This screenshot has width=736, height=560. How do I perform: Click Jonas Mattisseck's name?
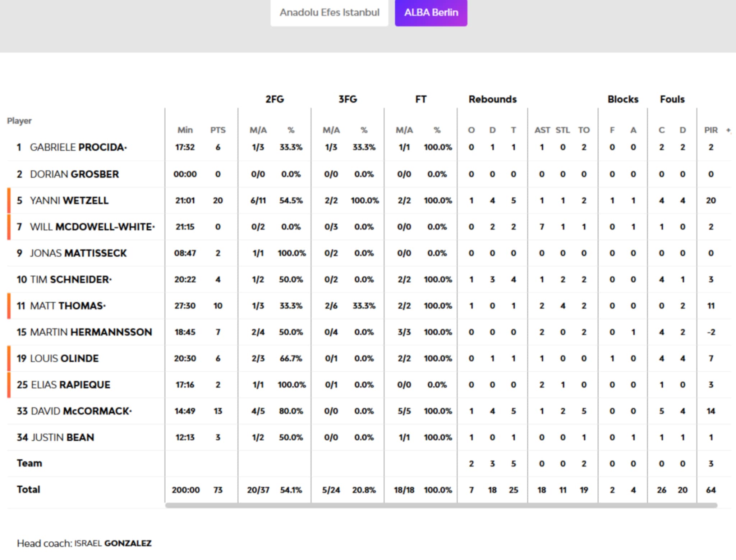78,253
